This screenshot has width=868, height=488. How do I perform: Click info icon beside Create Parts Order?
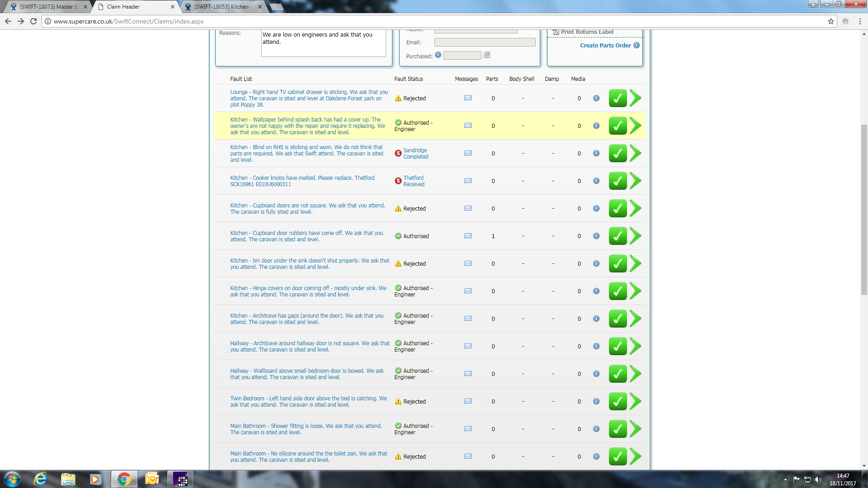point(637,45)
